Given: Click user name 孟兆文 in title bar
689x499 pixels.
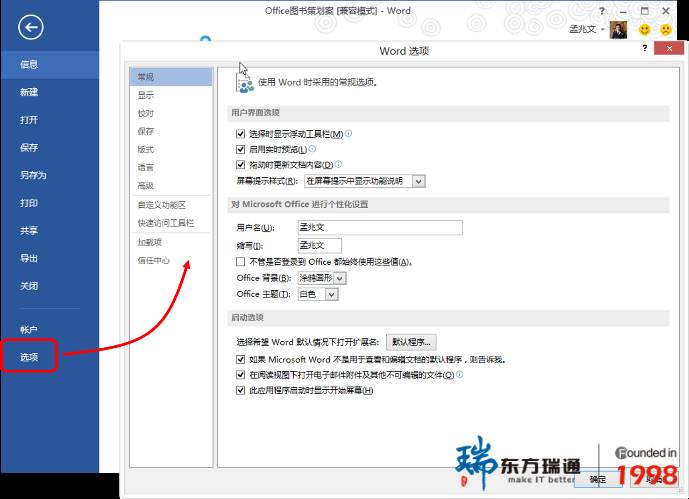Looking at the screenshot, I should (x=583, y=29).
